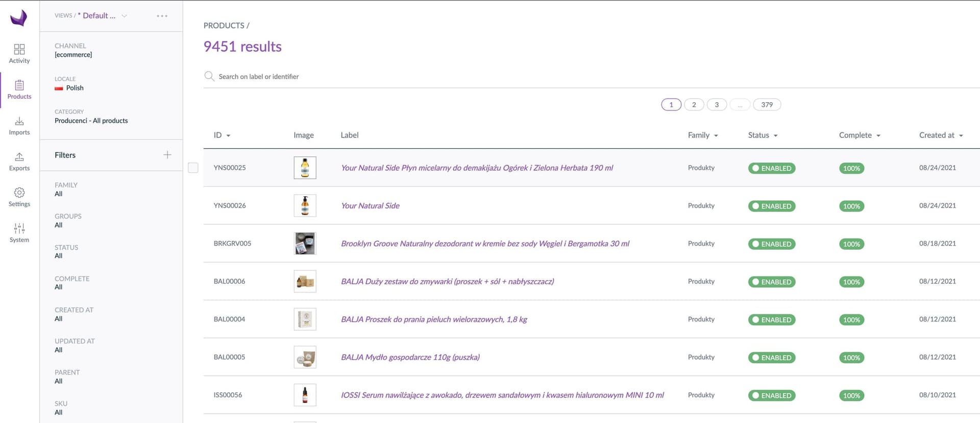
Task: Change the Polish locale setting
Action: coord(75,88)
